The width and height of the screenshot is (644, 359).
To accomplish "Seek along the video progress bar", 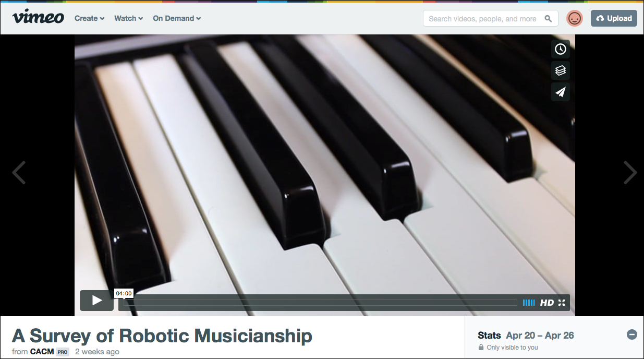I will click(318, 303).
